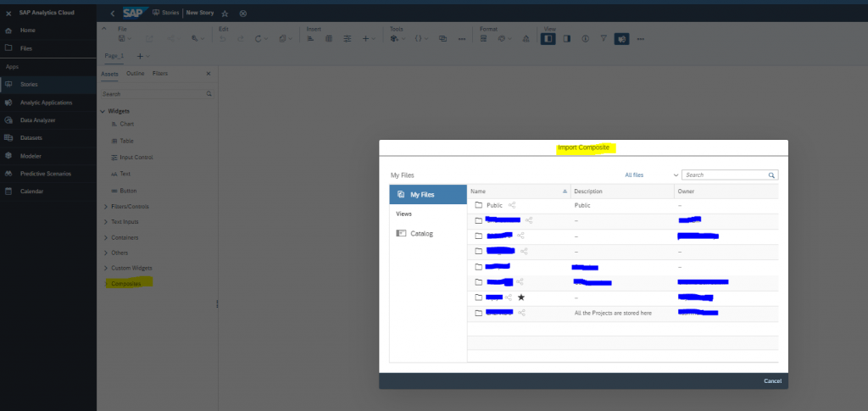Switch to the Outline tab
The image size is (868, 411).
[136, 74]
